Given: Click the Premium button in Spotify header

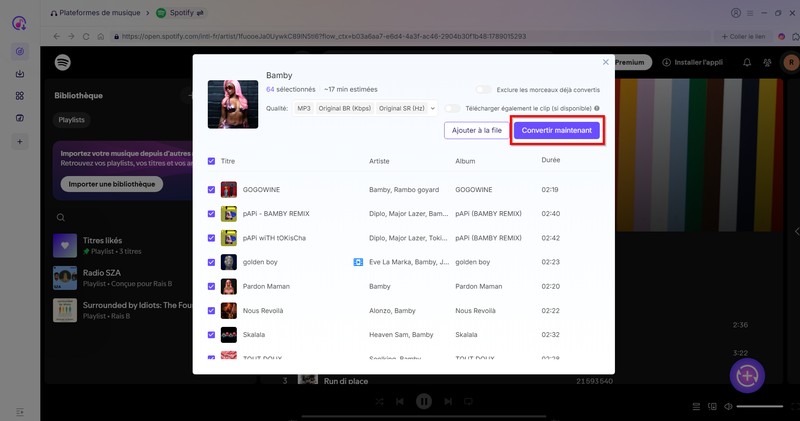Looking at the screenshot, I should (x=633, y=62).
